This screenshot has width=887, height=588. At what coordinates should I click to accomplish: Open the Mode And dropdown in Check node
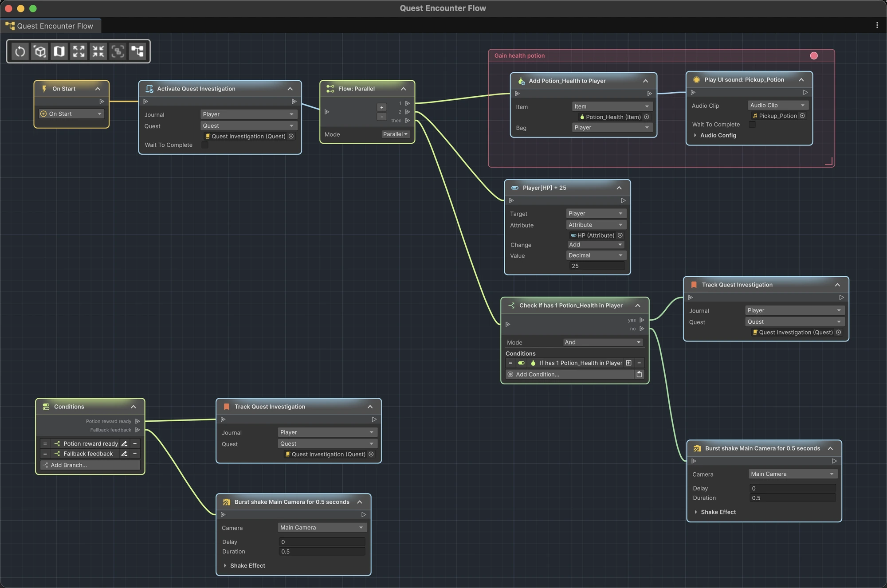pyautogui.click(x=603, y=342)
